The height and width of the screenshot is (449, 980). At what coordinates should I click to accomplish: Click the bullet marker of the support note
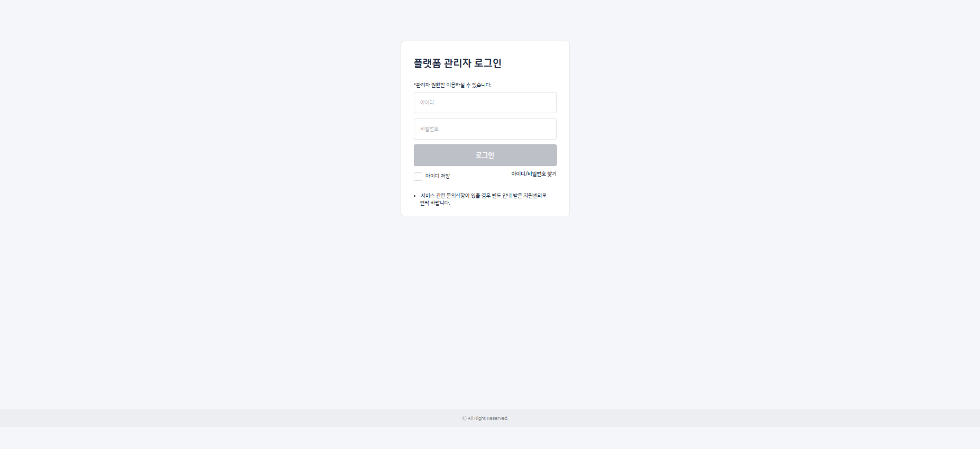click(x=415, y=196)
